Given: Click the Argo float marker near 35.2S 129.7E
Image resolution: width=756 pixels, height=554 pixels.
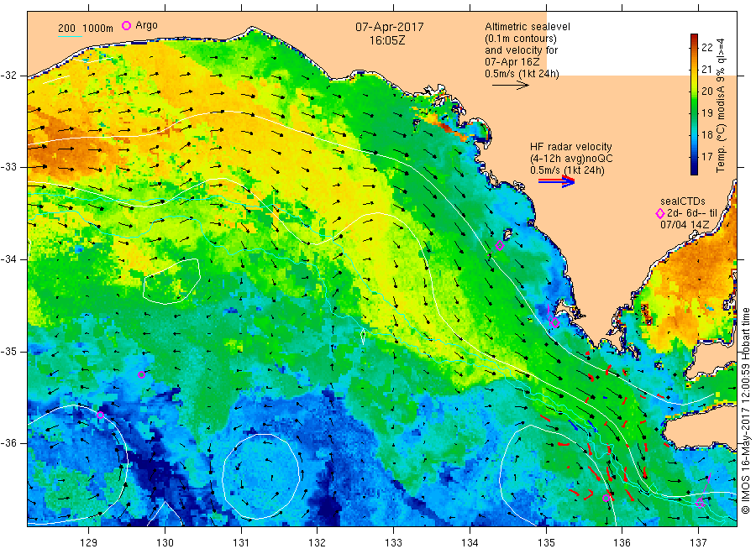Looking at the screenshot, I should point(141,375).
